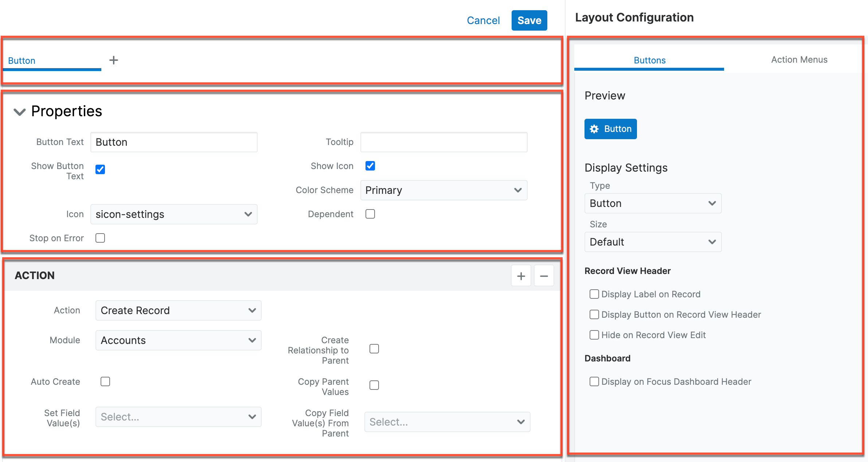Screen dimensions: 868x462
Task: Add another action using the plus icon
Action: coord(521,276)
